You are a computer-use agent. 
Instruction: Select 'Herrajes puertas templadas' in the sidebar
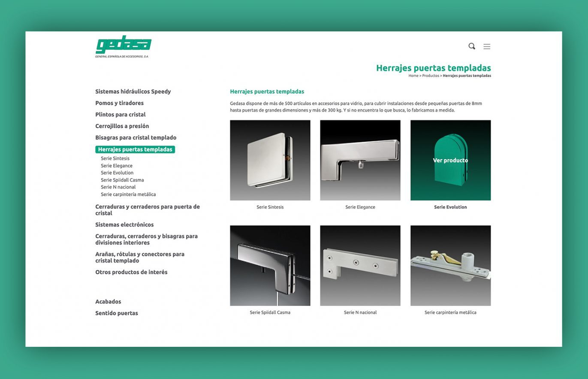pyautogui.click(x=135, y=149)
